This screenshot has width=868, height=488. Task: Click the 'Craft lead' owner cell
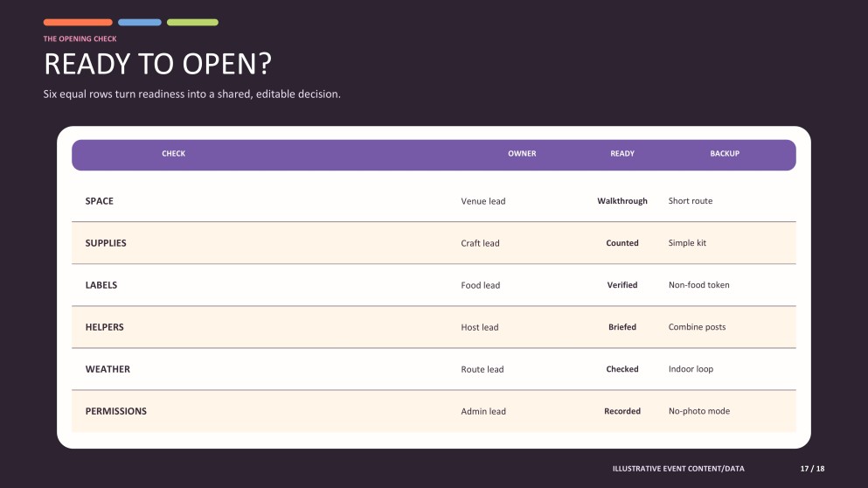(480, 243)
